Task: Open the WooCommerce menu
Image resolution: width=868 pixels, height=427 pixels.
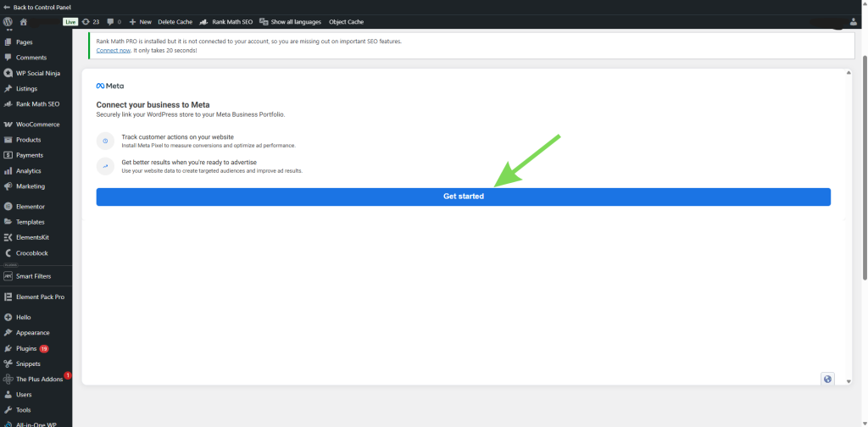Action: coord(36,125)
